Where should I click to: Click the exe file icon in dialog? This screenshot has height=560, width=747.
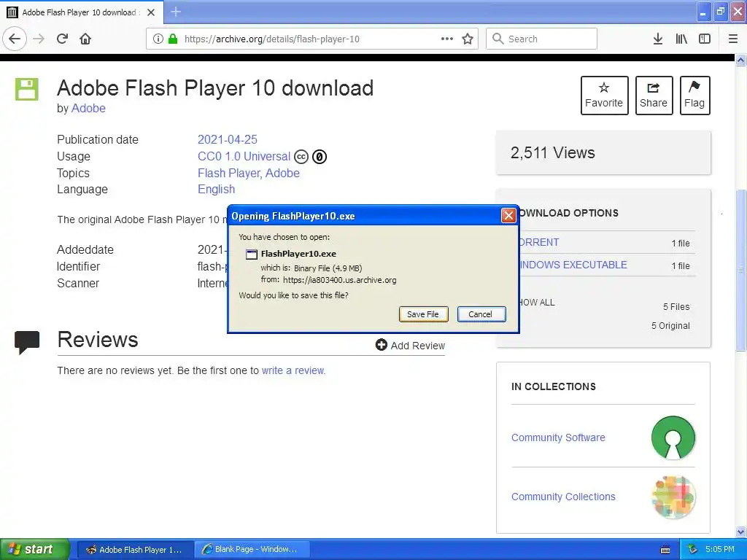pyautogui.click(x=251, y=254)
